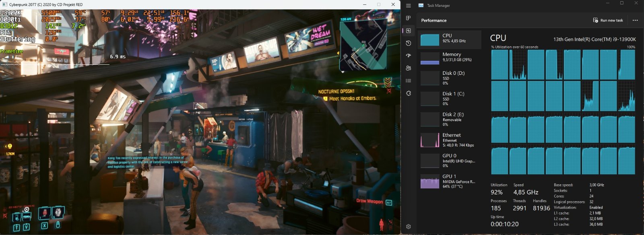Click the Draw Weapon prompt in game
This screenshot has height=235, width=644.
point(369,201)
